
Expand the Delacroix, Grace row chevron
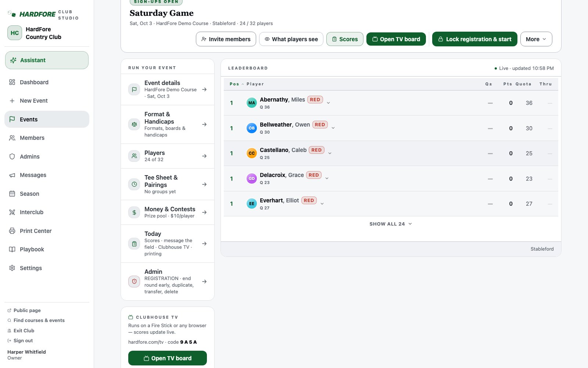click(x=327, y=178)
